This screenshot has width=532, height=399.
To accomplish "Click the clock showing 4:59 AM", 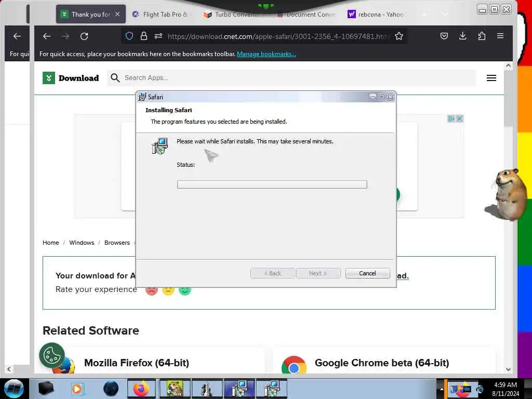I will [x=505, y=385].
